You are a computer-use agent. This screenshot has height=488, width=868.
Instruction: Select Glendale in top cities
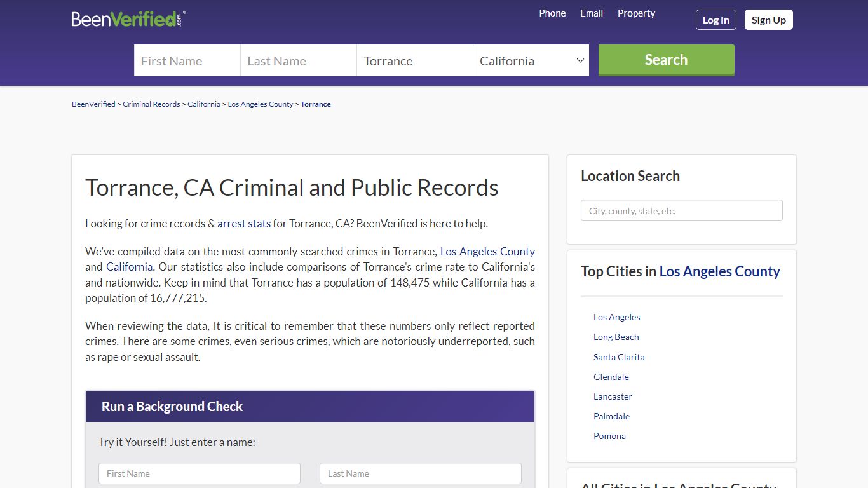click(611, 377)
